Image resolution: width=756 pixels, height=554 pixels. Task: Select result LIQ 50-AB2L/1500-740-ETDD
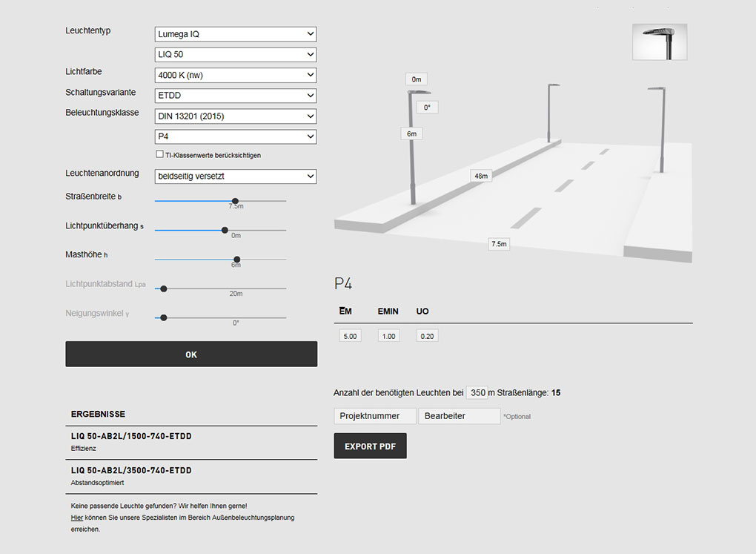131,437
